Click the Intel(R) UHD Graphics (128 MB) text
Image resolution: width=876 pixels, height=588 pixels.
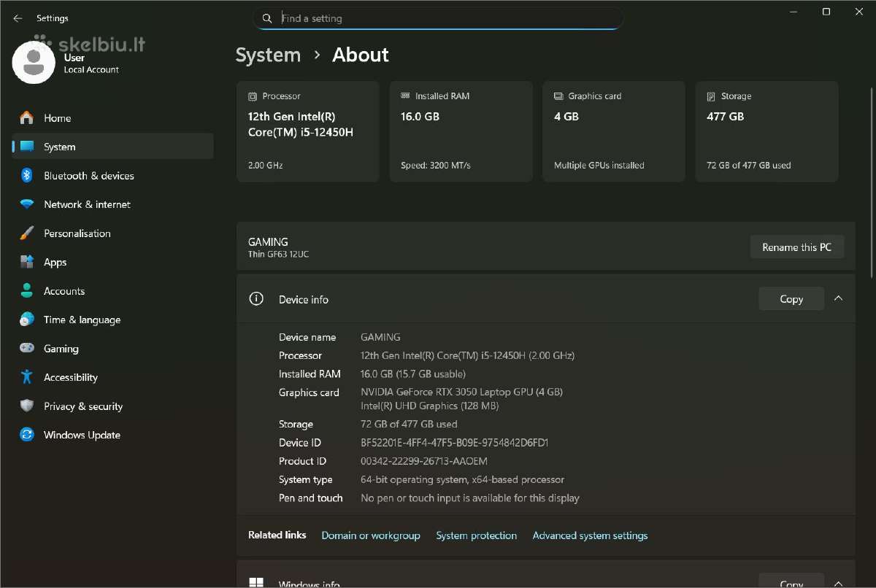click(430, 406)
